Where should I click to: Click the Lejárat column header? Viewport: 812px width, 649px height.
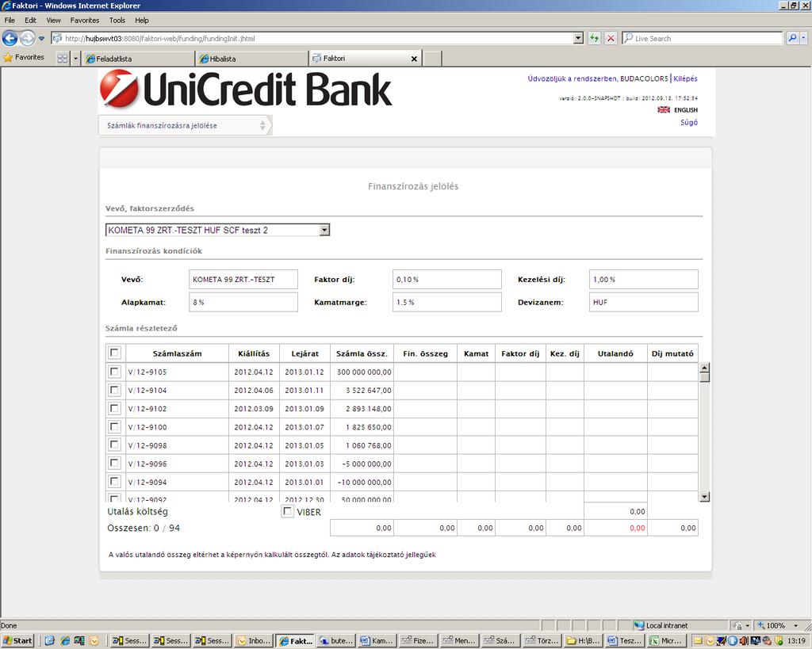(305, 353)
